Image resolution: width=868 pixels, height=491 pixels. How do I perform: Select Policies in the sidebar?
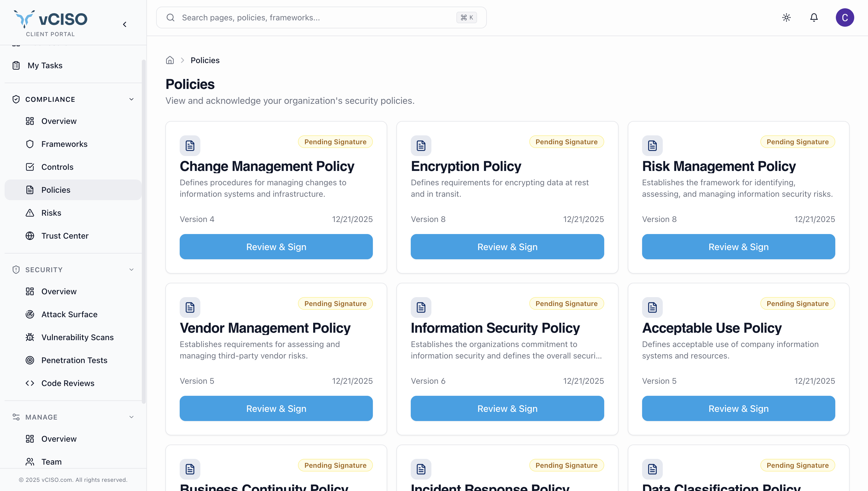(73, 190)
